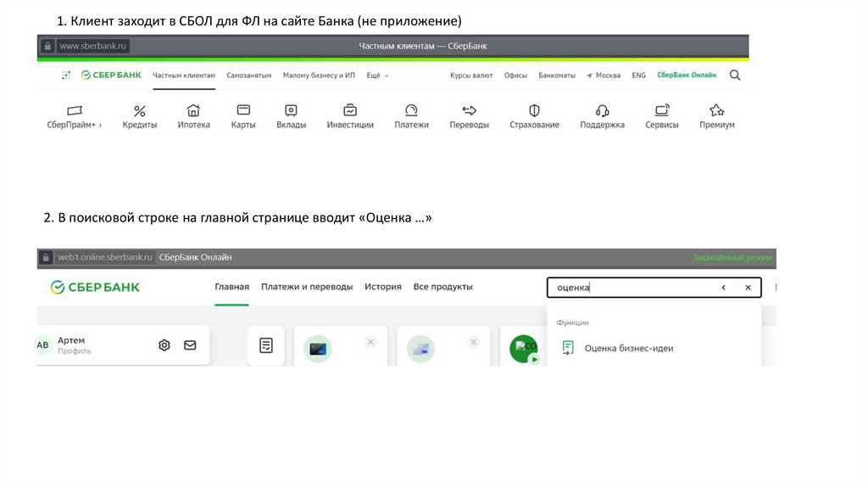Open the Поддержка headset icon

602,110
